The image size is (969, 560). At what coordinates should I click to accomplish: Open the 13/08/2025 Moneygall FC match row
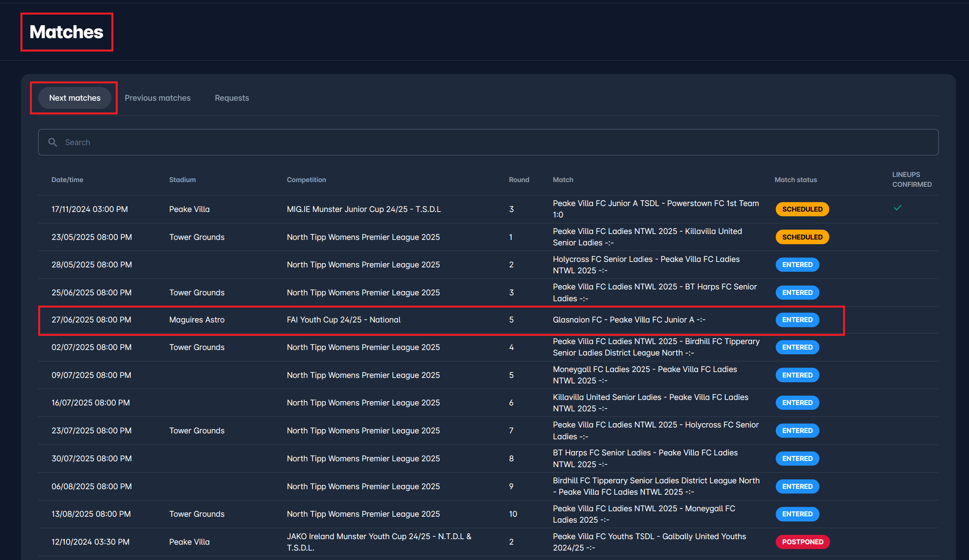644,514
